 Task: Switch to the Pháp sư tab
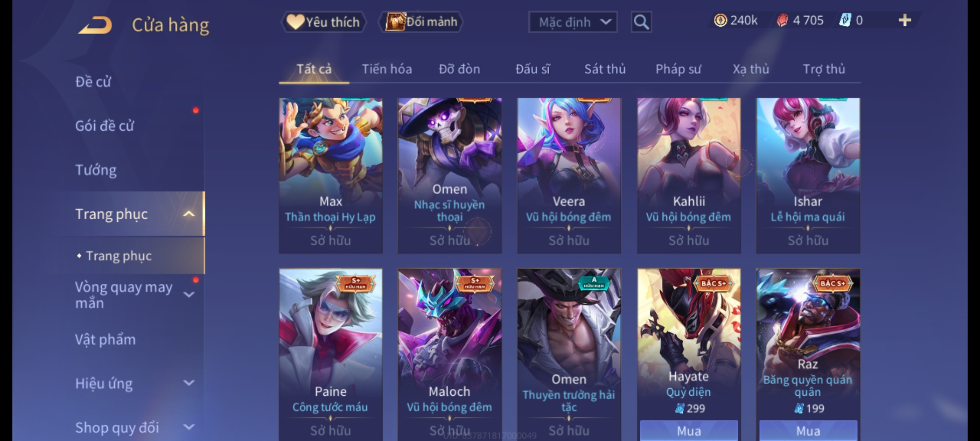click(x=678, y=69)
